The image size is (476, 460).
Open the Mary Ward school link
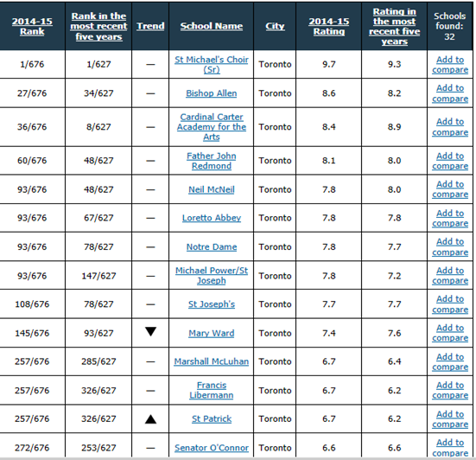tap(212, 333)
